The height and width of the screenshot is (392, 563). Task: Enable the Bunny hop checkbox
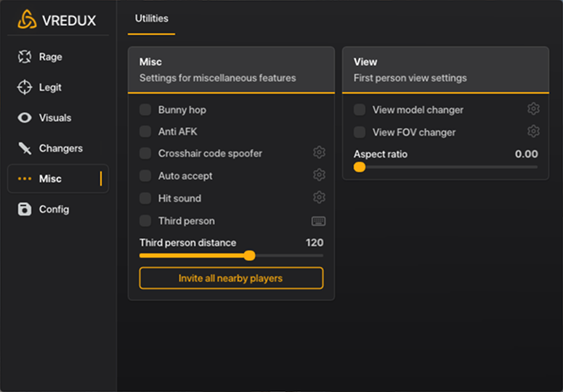point(145,110)
